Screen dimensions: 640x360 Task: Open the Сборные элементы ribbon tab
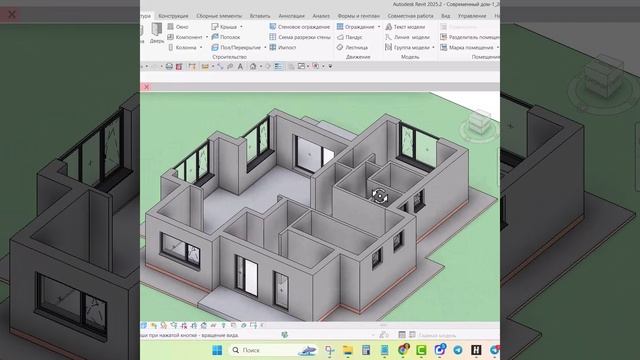(x=219, y=16)
